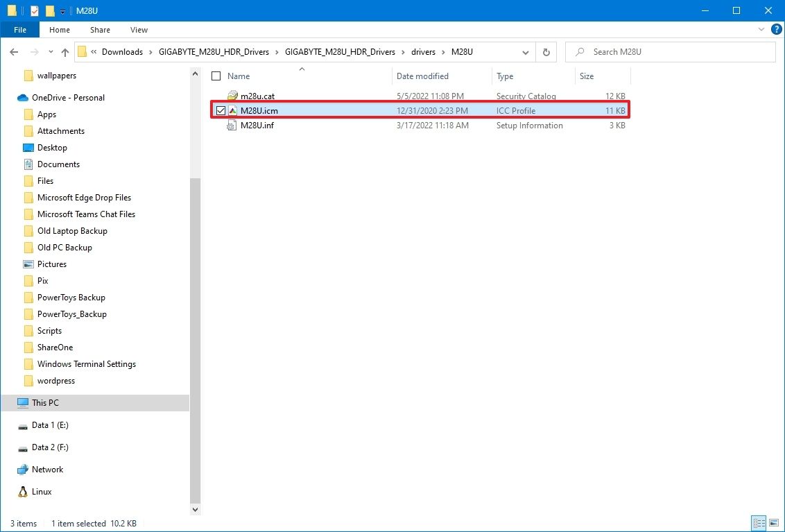Open the View ribbon tab

click(x=139, y=30)
